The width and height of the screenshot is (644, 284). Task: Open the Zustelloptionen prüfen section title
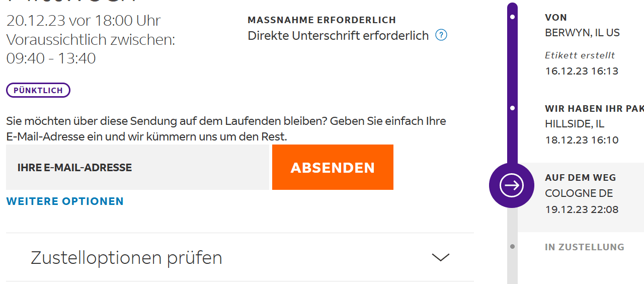[x=126, y=257]
